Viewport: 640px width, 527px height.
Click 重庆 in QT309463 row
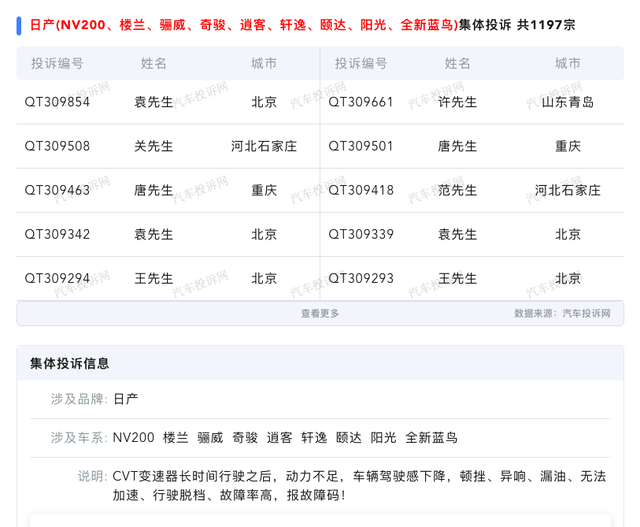pyautogui.click(x=264, y=190)
